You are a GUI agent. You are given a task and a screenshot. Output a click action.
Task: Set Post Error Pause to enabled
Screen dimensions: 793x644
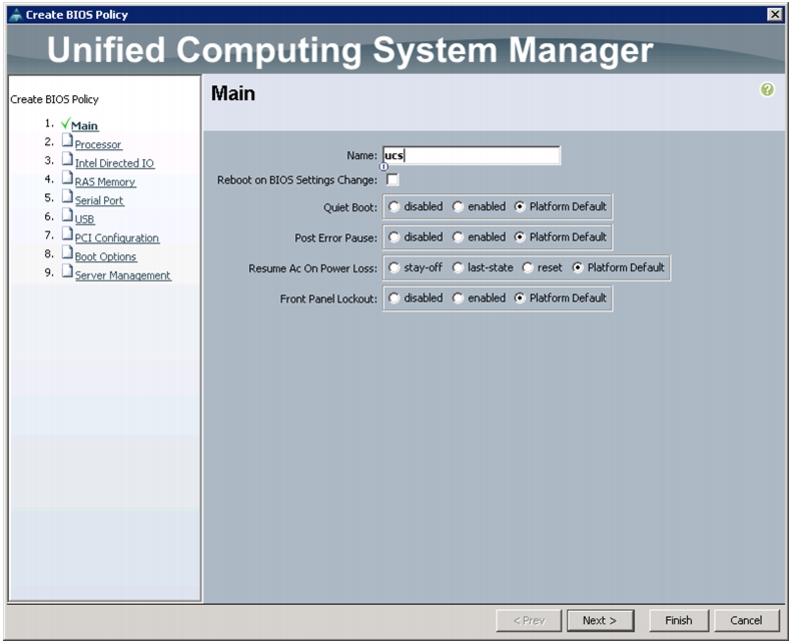tap(458, 237)
